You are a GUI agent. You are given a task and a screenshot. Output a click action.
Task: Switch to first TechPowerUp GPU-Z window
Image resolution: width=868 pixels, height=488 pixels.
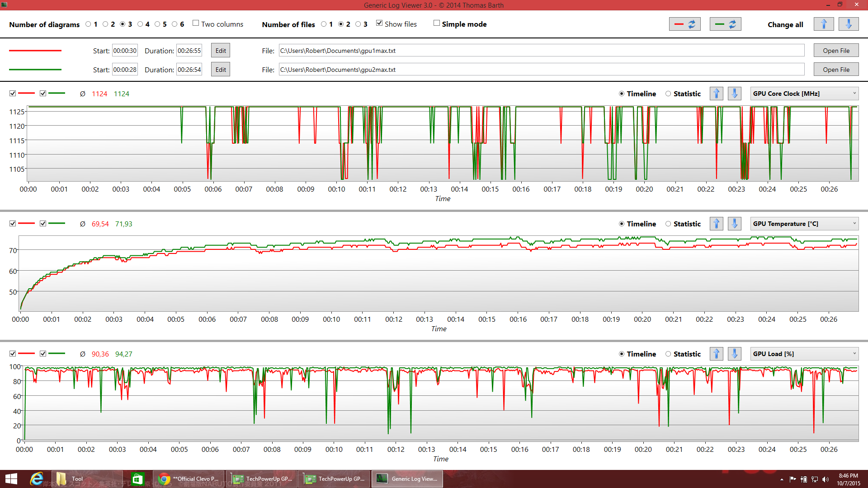pyautogui.click(x=262, y=479)
